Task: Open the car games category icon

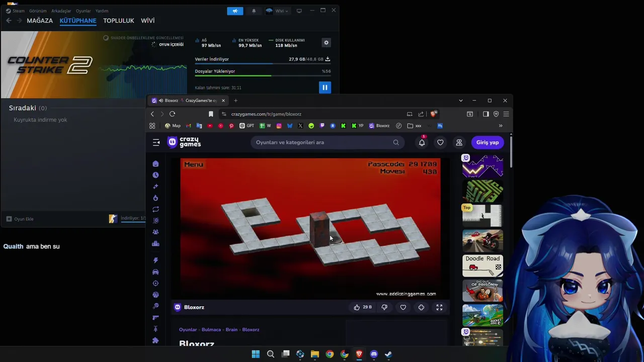Action: tap(155, 272)
